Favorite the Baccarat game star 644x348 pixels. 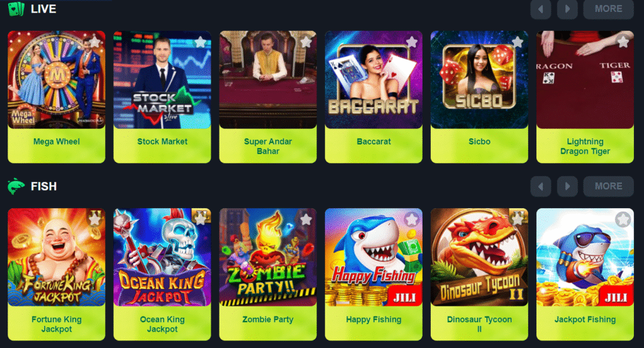coord(412,42)
